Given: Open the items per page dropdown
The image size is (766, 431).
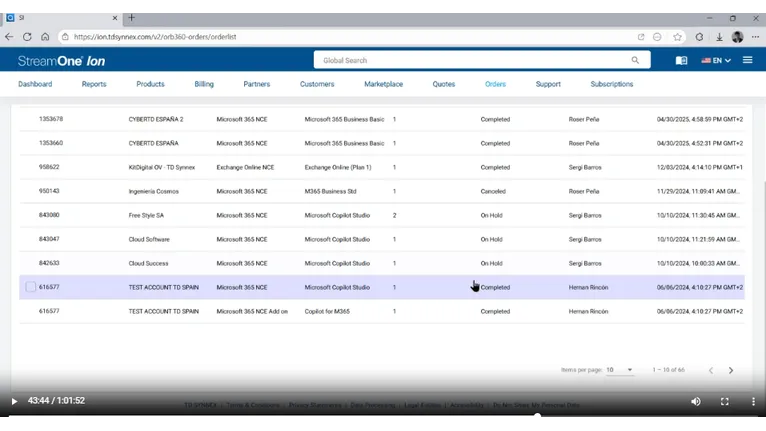Looking at the screenshot, I should (x=619, y=370).
